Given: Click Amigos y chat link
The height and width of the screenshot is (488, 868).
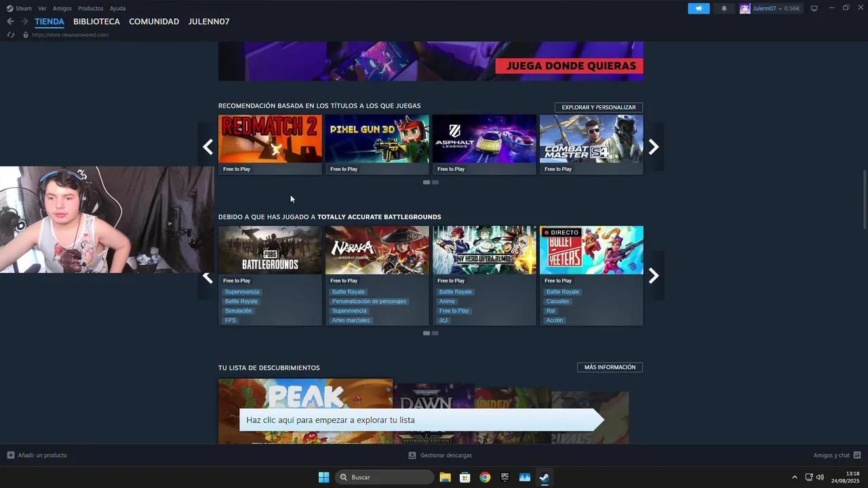Looking at the screenshot, I should click(x=831, y=455).
